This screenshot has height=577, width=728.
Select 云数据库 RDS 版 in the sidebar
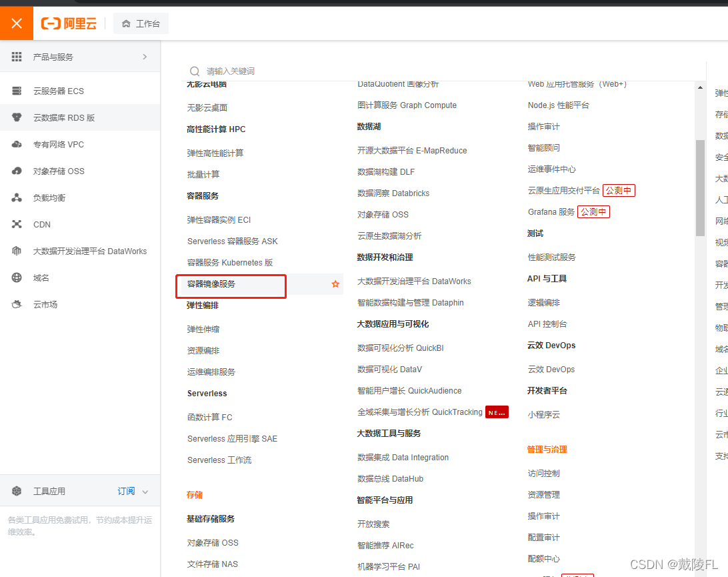(x=64, y=118)
